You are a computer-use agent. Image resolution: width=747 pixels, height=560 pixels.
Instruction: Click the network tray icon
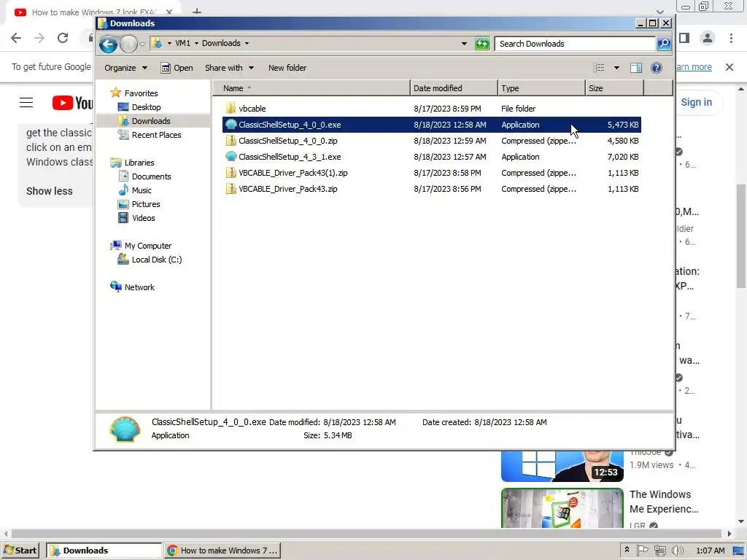coord(659,551)
